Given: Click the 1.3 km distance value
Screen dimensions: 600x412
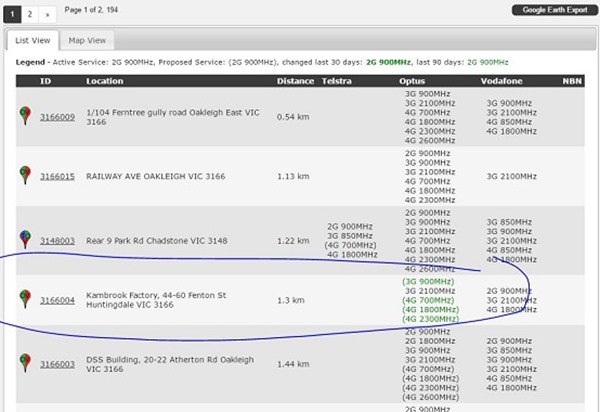Looking at the screenshot, I should click(x=291, y=300).
